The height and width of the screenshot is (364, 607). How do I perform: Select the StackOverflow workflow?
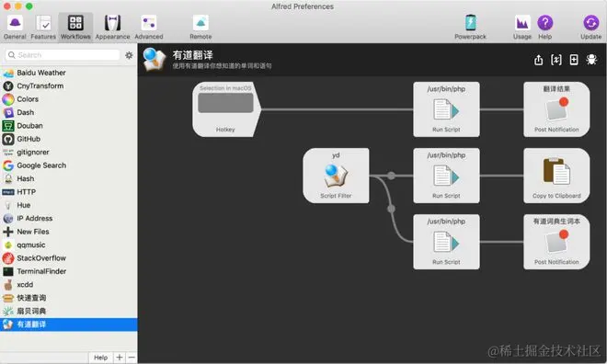click(x=69, y=258)
